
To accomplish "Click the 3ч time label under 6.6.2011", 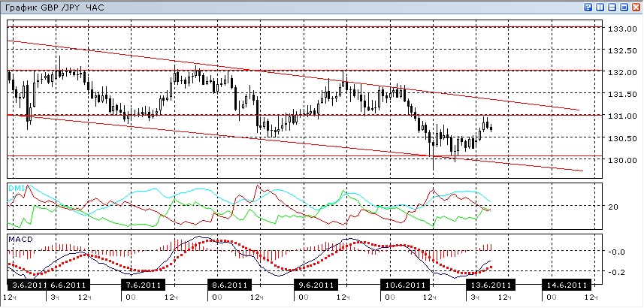I will (55, 297).
